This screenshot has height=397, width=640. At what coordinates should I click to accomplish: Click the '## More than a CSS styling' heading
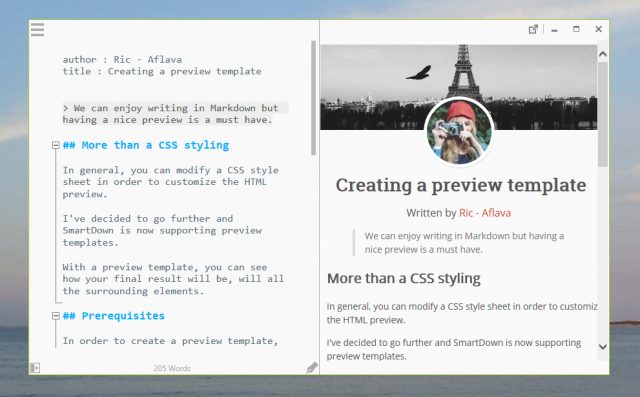coord(146,145)
